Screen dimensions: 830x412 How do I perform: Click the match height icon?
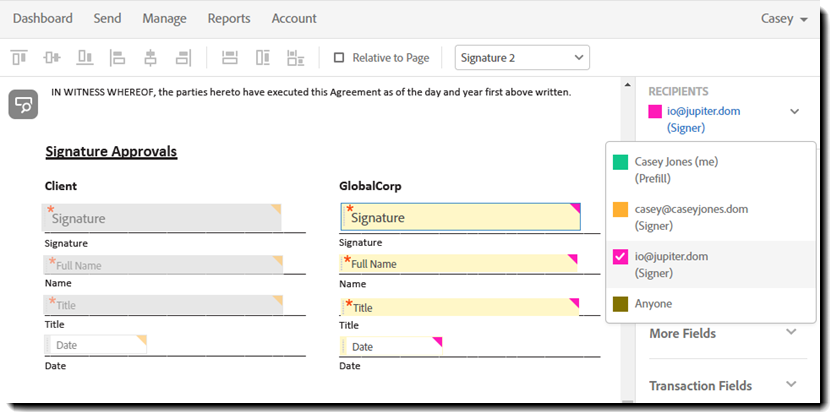click(263, 58)
